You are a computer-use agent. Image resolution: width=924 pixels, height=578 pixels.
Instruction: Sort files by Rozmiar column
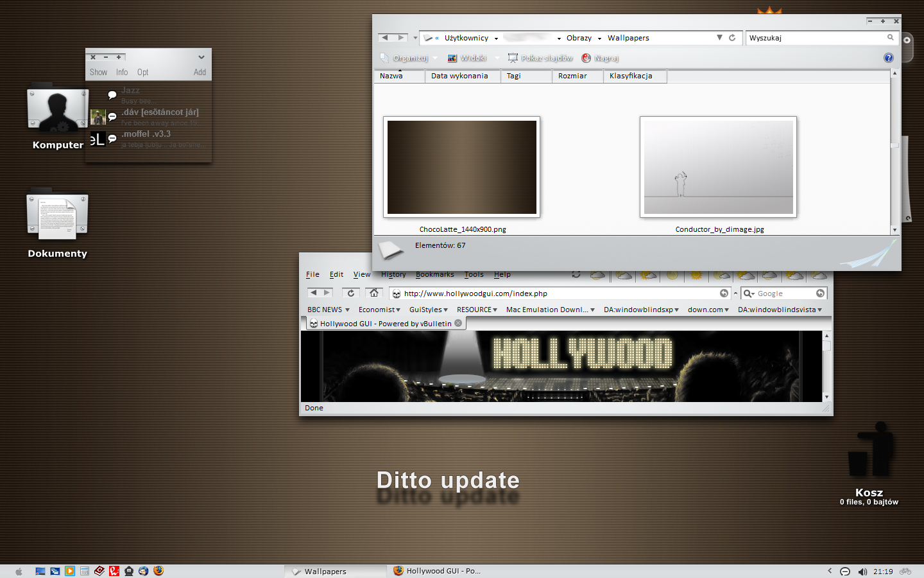coord(577,76)
